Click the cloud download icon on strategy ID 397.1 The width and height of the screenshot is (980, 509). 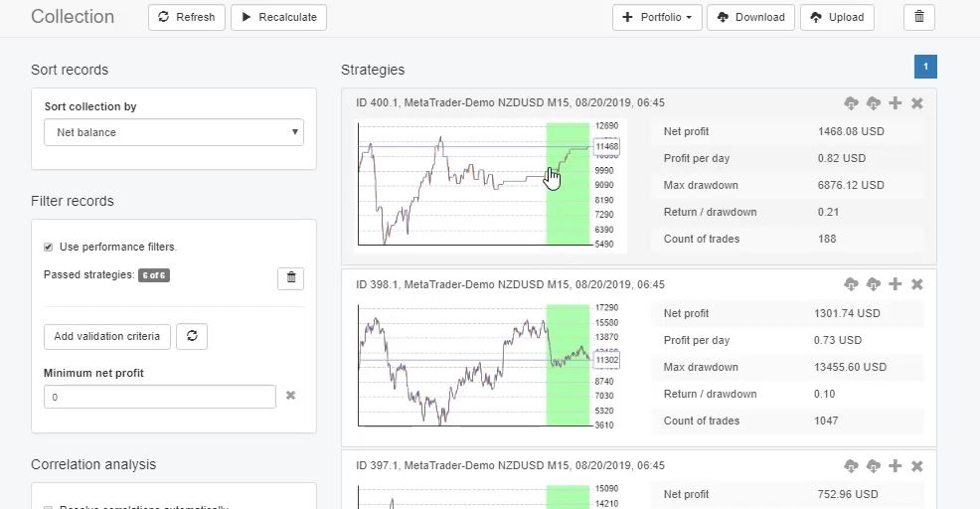click(x=851, y=466)
